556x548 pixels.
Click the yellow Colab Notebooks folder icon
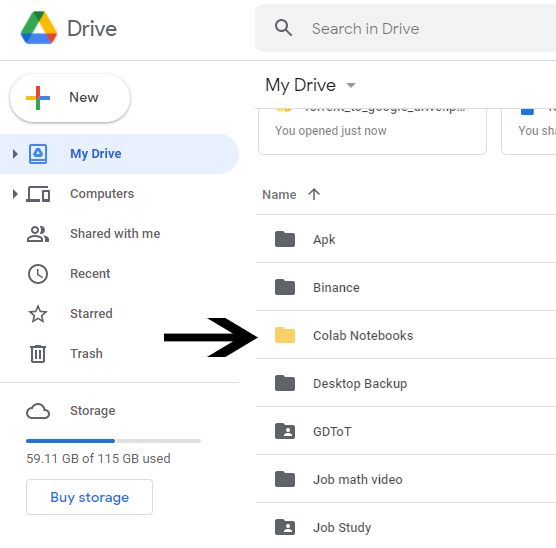pyautogui.click(x=285, y=335)
